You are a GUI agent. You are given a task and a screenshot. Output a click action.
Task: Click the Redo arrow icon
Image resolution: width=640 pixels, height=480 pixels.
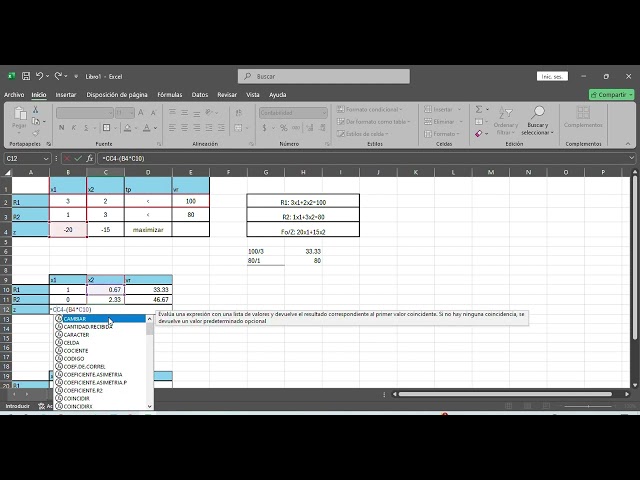58,76
